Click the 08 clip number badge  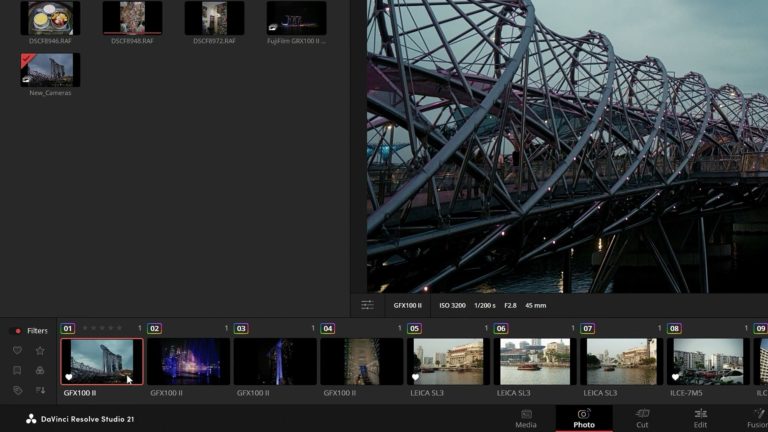pos(674,328)
